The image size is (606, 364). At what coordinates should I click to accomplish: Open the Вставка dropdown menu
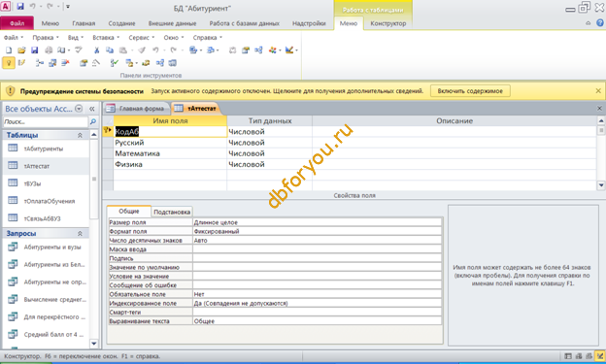[106, 38]
